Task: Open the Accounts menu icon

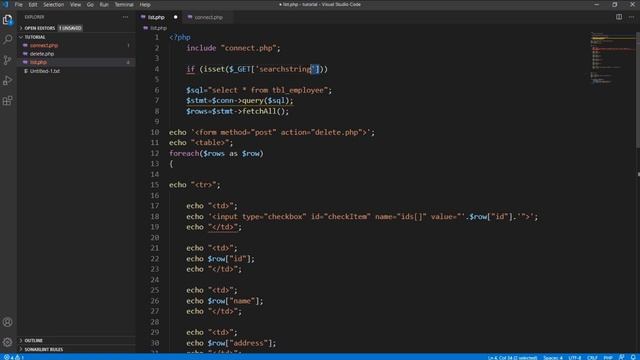Action: point(7,322)
